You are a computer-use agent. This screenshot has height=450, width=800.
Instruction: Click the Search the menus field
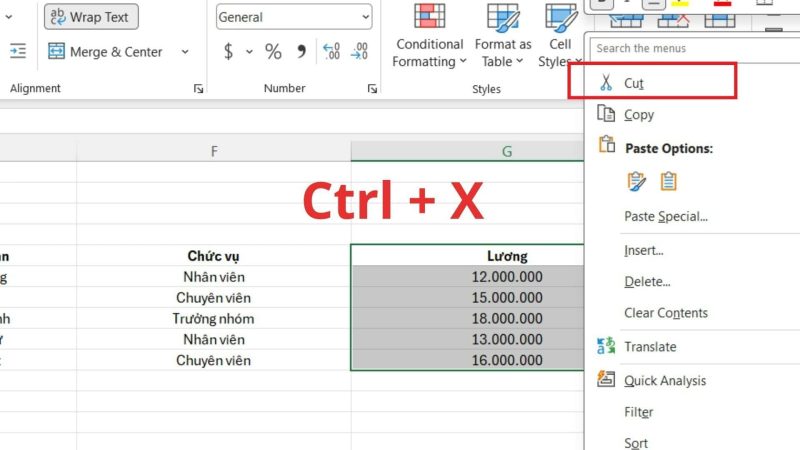pyautogui.click(x=695, y=48)
